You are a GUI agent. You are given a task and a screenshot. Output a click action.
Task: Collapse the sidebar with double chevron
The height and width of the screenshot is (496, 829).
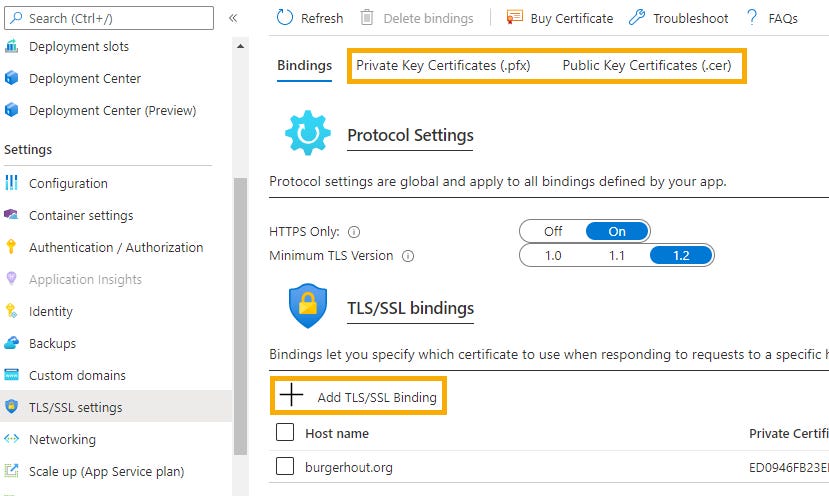click(233, 18)
